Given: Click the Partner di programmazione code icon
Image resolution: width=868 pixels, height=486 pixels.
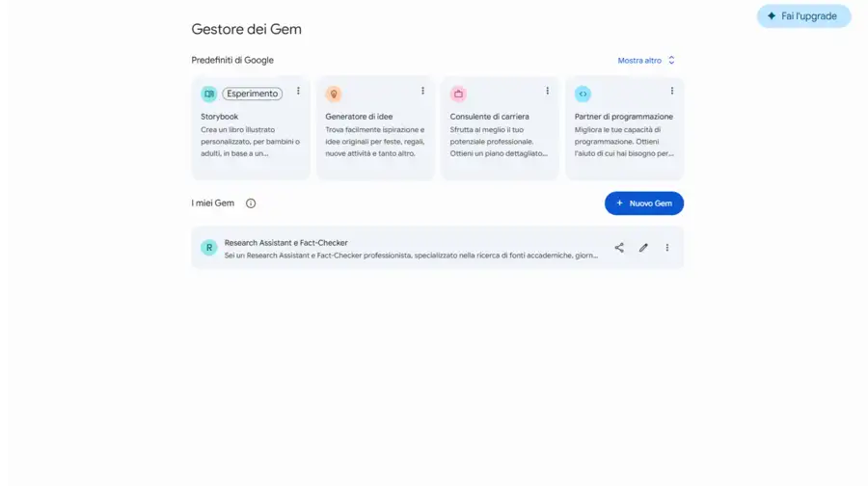Looking at the screenshot, I should pyautogui.click(x=583, y=94).
